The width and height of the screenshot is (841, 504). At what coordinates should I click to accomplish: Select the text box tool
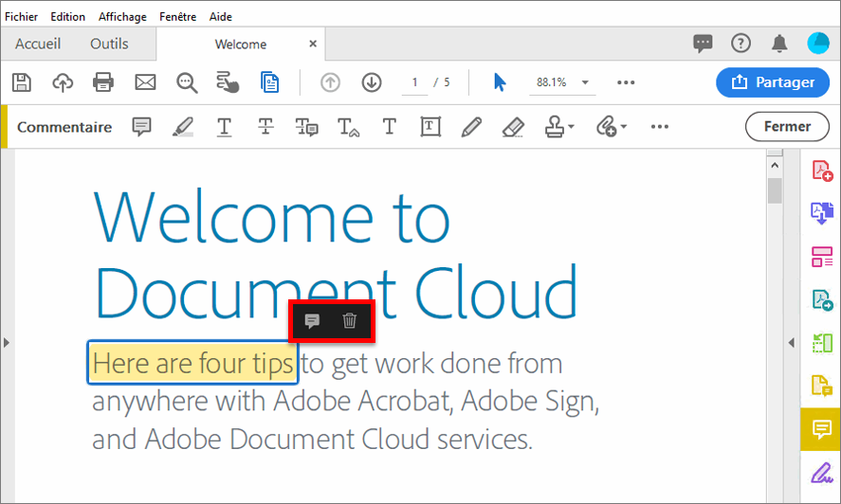430,127
